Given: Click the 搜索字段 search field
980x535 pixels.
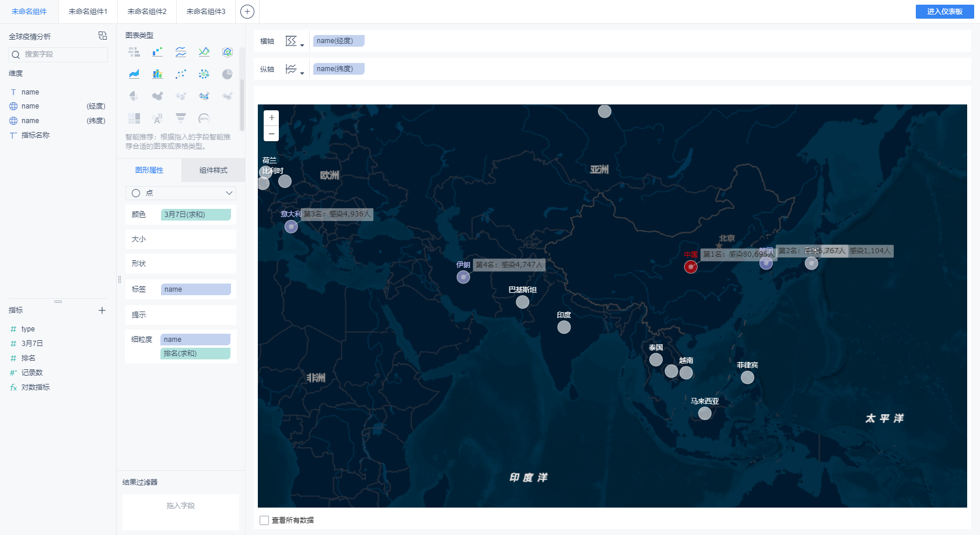Looking at the screenshot, I should [x=58, y=54].
